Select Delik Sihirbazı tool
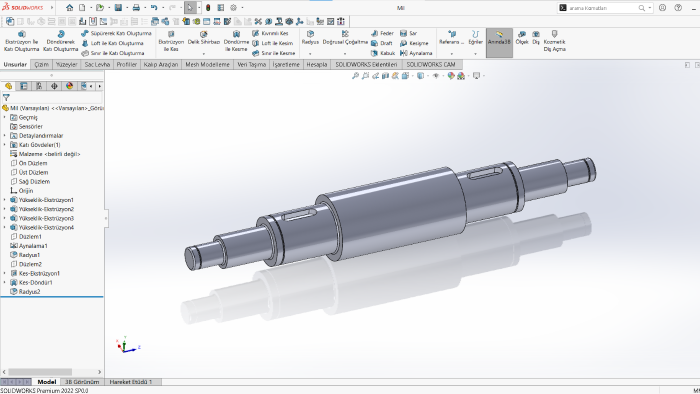The image size is (700, 394). [x=204, y=38]
